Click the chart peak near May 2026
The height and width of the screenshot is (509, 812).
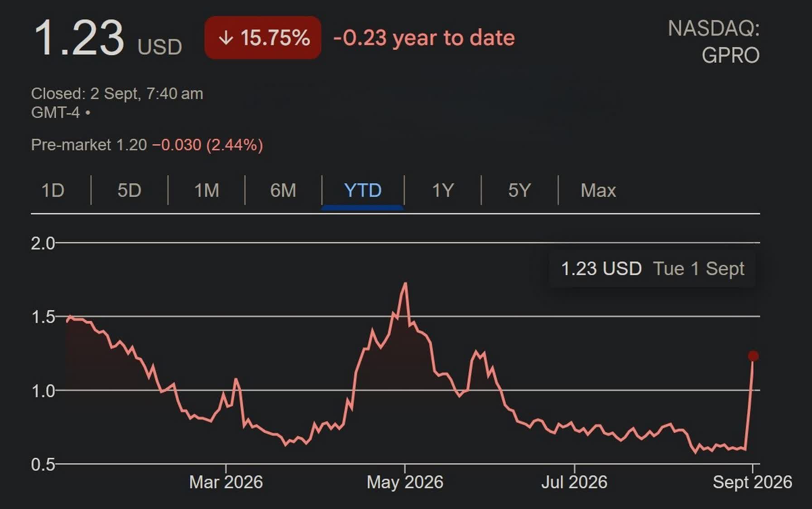(x=405, y=284)
